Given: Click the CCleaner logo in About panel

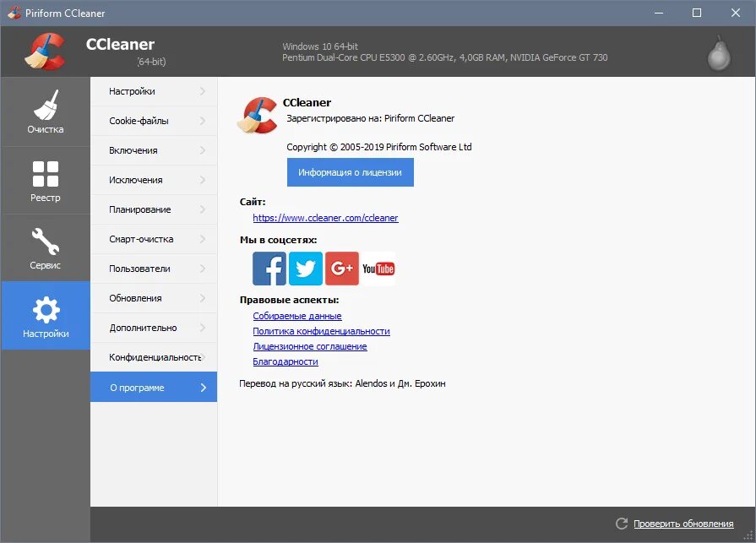Looking at the screenshot, I should coord(258,116).
